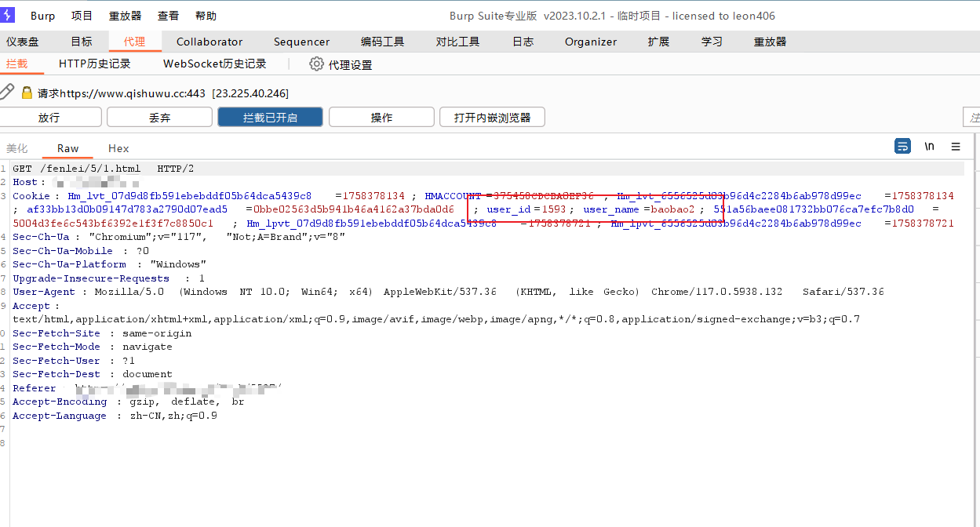Open the Organizer tab
This screenshot has height=527, width=980.
[x=591, y=42]
